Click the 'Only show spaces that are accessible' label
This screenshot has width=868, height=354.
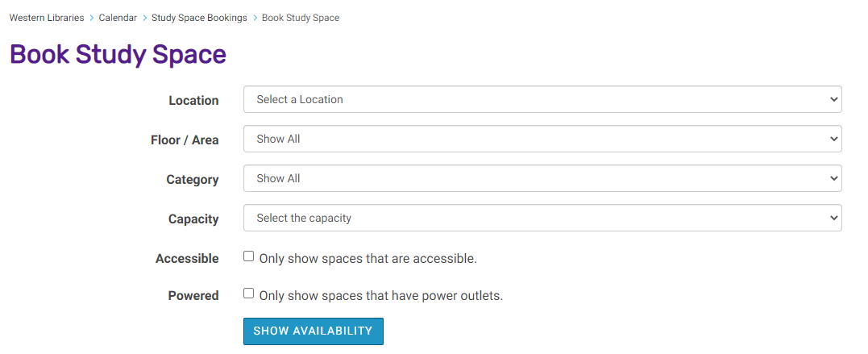(368, 259)
